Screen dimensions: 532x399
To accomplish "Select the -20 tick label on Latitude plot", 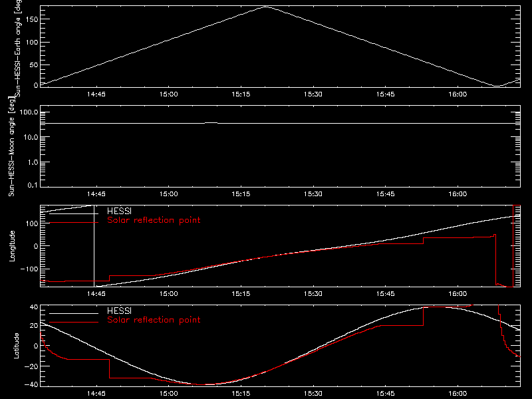I will 31,366.
